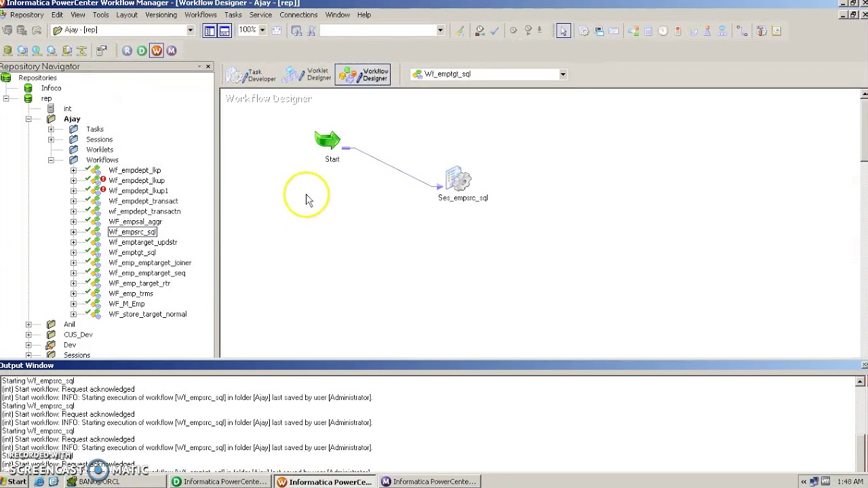The width and height of the screenshot is (868, 488).
Task: Open the Ajay - [rep] folder dropdown
Action: coord(191,30)
